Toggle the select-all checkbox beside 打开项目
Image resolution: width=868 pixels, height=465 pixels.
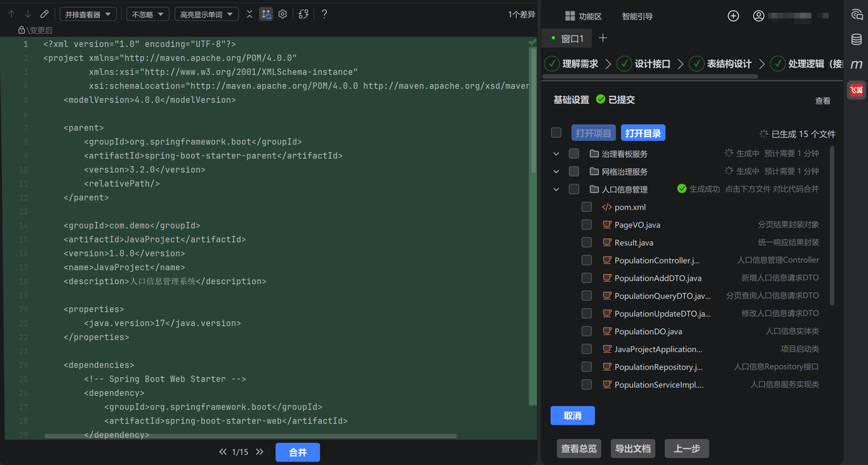(x=556, y=133)
